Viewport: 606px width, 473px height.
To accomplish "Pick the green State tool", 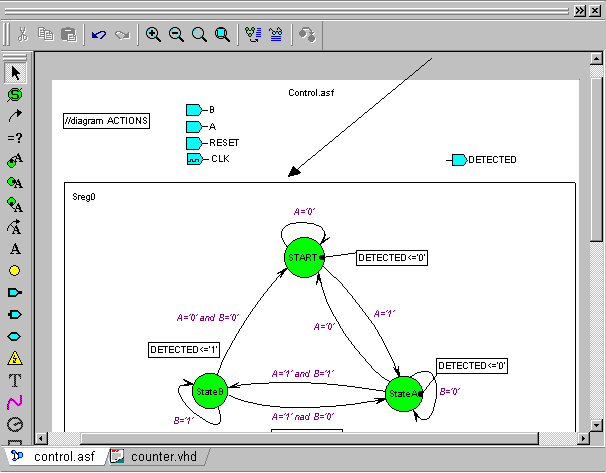I will (x=15, y=94).
